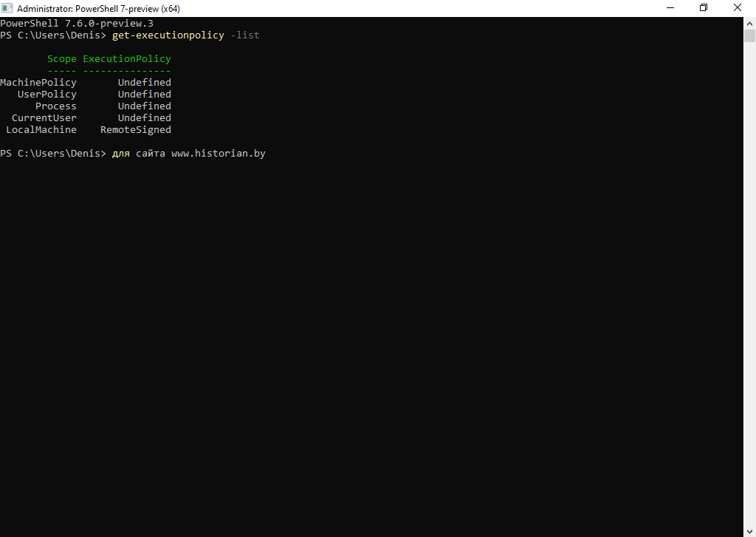Image resolution: width=756 pixels, height=537 pixels.
Task: Click the window title text in title bar
Action: pyautogui.click(x=98, y=9)
